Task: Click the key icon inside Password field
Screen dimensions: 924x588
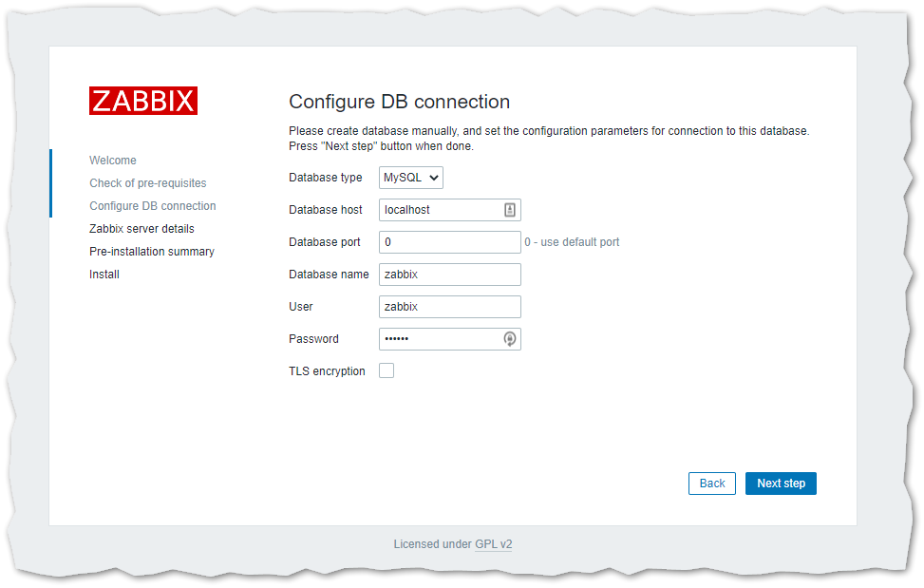Action: (510, 339)
